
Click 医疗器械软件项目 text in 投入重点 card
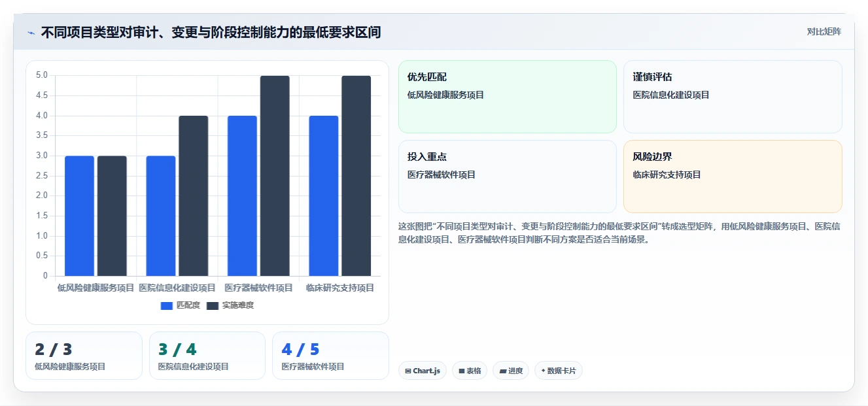coord(442,175)
